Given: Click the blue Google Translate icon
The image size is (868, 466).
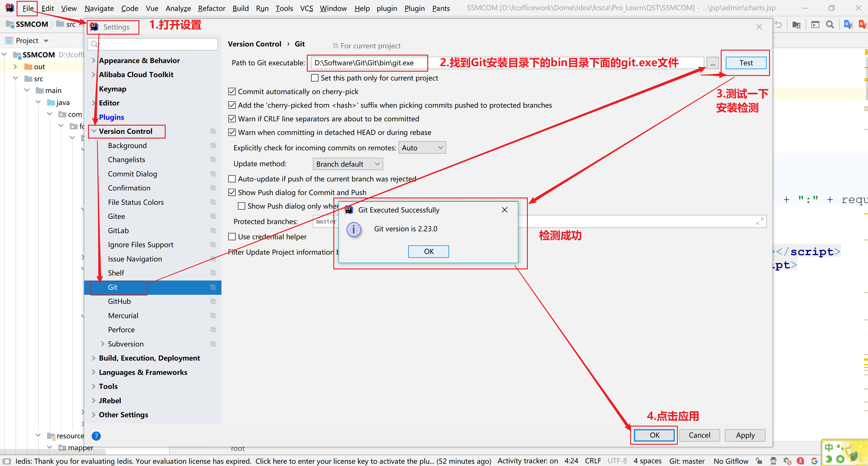Looking at the screenshot, I should (848, 24).
